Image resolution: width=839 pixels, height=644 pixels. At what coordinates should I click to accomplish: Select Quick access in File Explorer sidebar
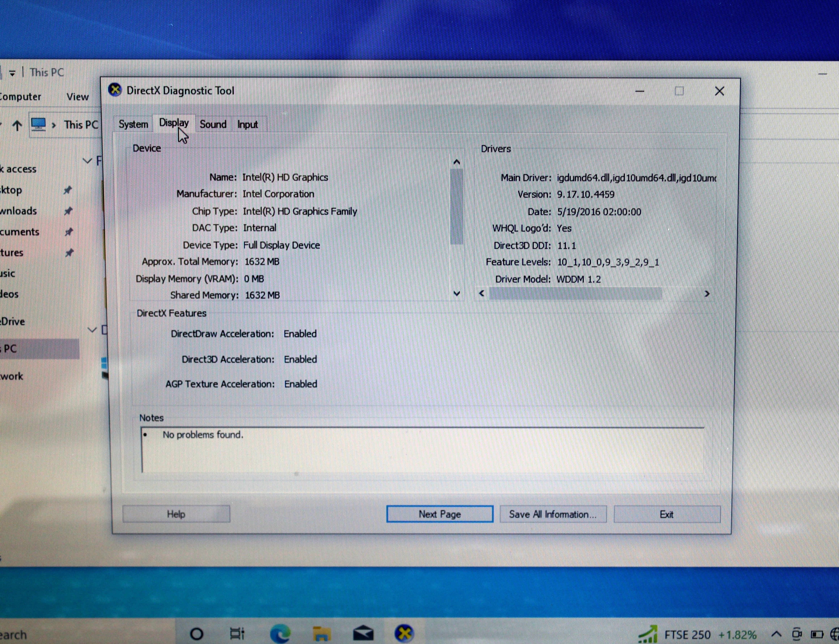(18, 169)
